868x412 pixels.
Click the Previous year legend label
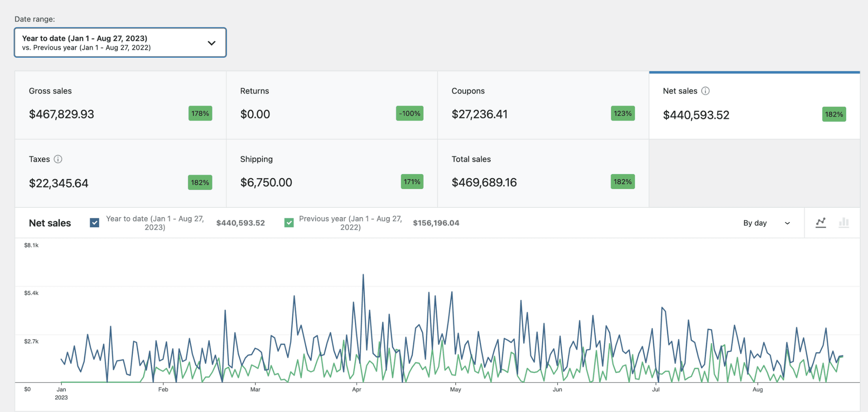pos(350,223)
